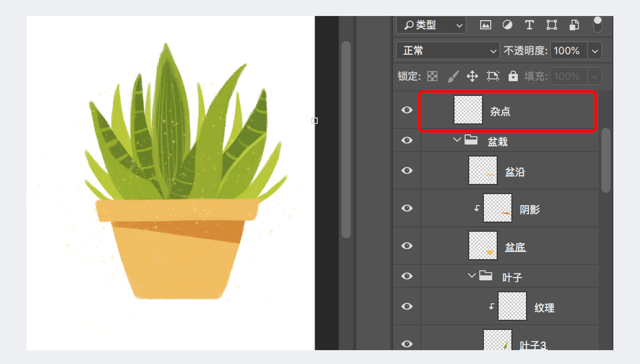Open the fill slider dropdown arrow

595,77
